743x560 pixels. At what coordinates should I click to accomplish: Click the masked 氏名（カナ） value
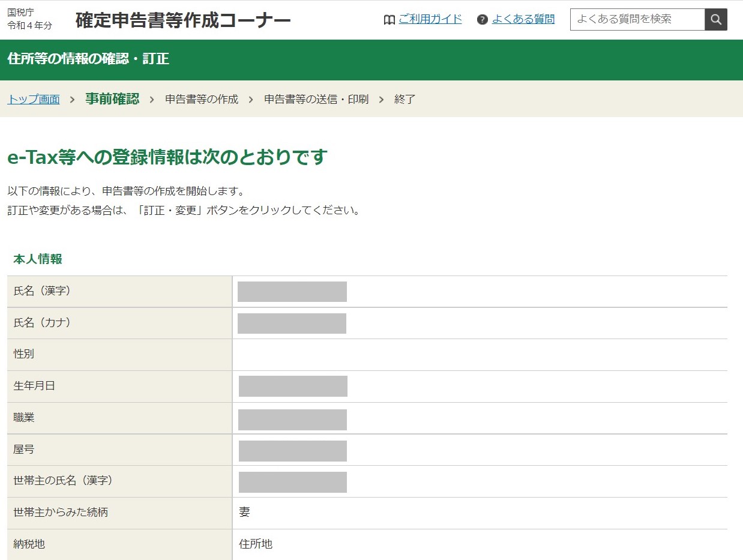(x=292, y=324)
